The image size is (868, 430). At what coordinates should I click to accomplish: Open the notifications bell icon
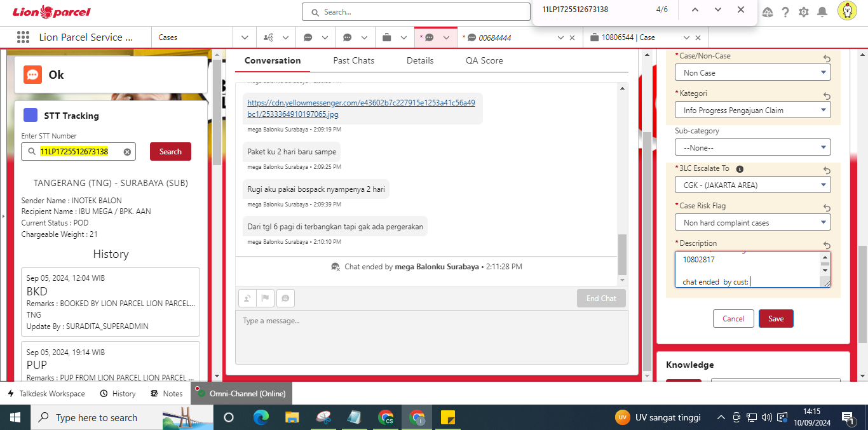822,12
